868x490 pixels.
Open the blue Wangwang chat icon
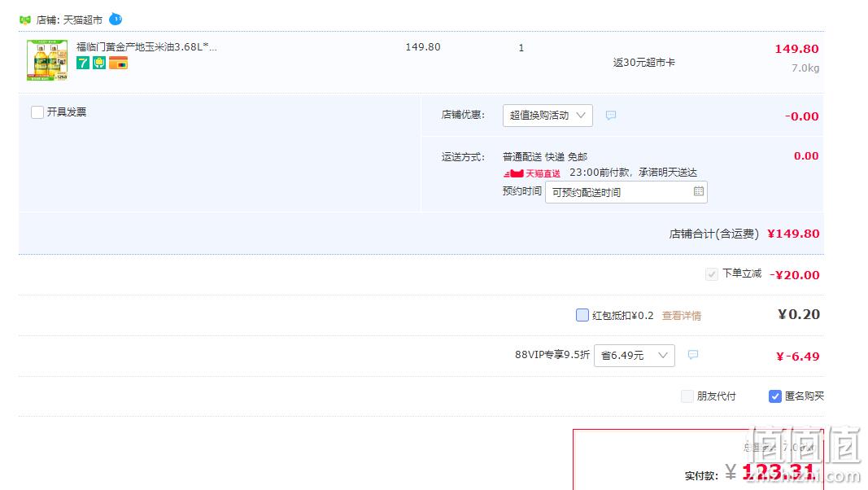pos(116,20)
